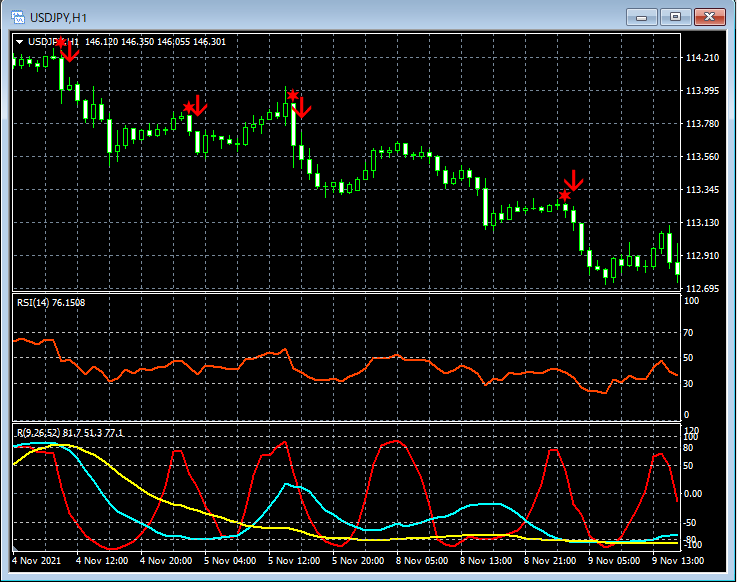Click the 5 Nov 12:00 time label
The width and height of the screenshot is (738, 582).
tap(293, 561)
